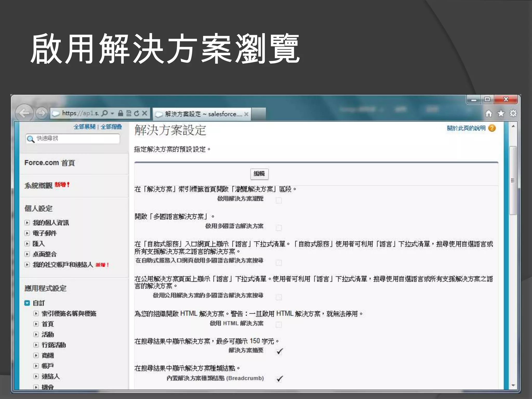Open the 系統概觀 link
Viewport: 532px width, 399px height.
click(38, 185)
